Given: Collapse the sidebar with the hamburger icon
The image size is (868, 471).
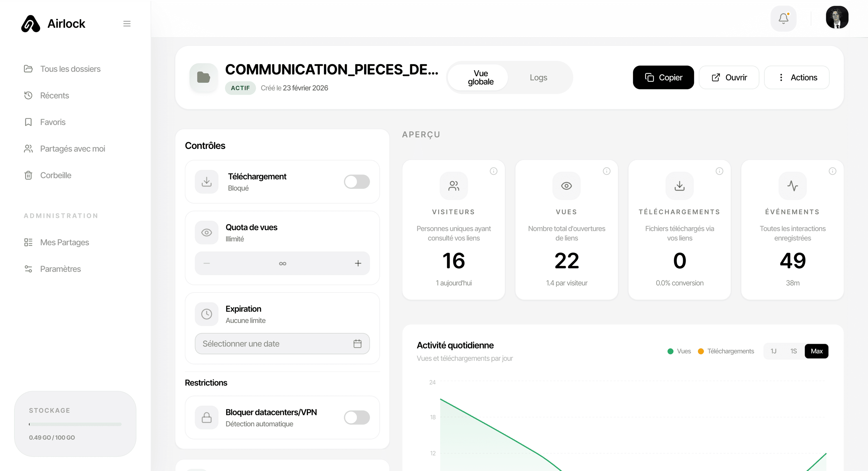Looking at the screenshot, I should [127, 23].
